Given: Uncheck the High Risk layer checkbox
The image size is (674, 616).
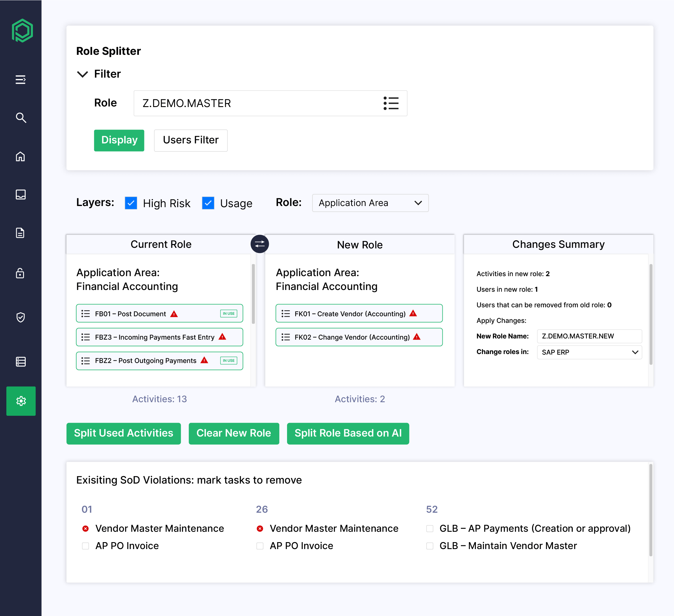Looking at the screenshot, I should click(x=131, y=203).
